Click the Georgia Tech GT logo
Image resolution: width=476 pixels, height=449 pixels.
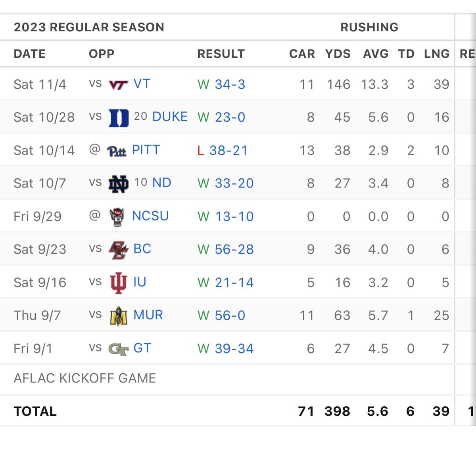point(119,349)
